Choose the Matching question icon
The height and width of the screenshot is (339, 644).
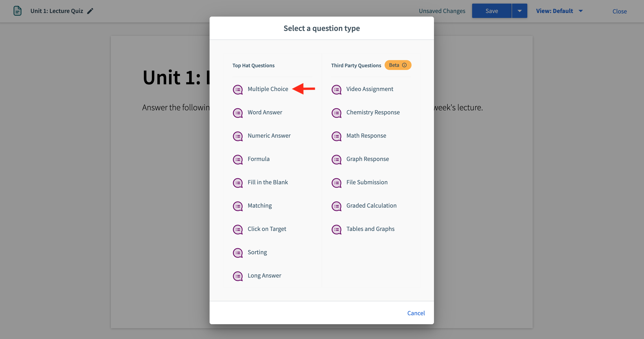238,206
